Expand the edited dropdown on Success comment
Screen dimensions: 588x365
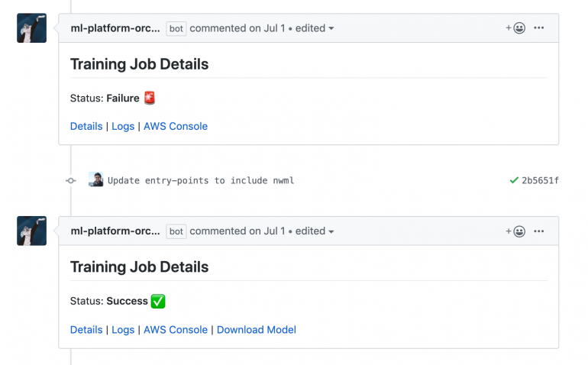click(315, 231)
